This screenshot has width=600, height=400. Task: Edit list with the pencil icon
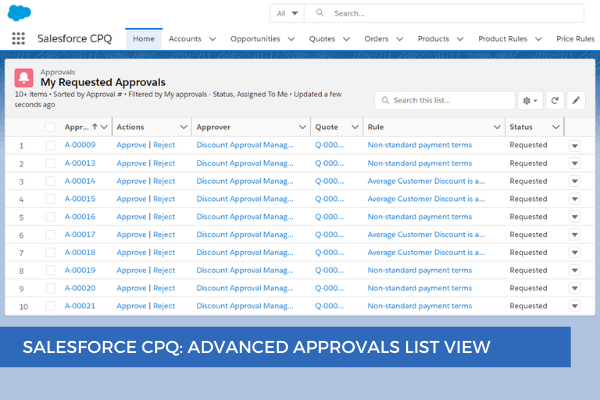[x=576, y=101]
